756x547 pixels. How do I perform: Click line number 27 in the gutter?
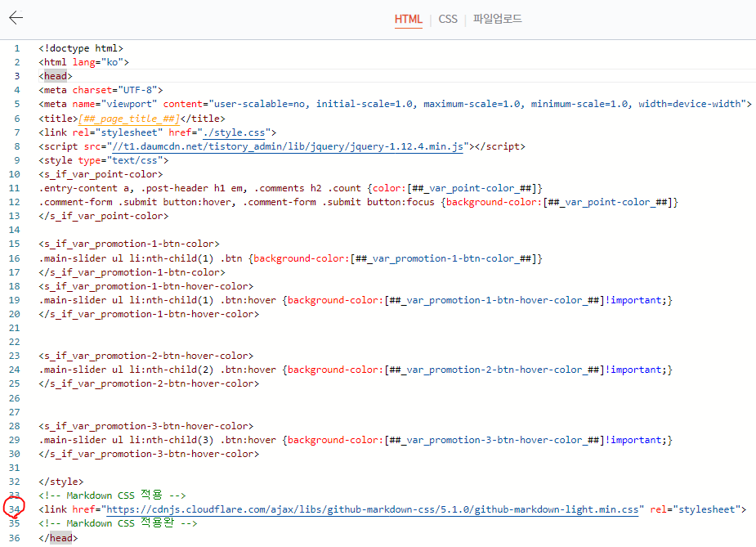(x=15, y=413)
